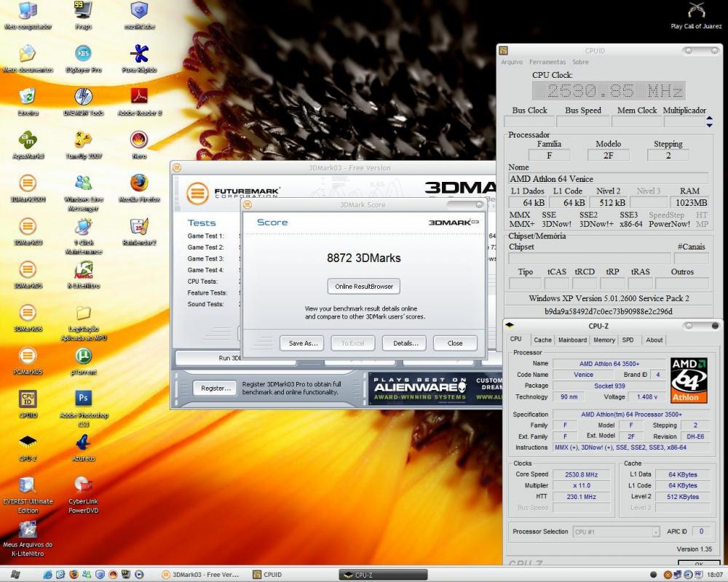
Task: Open the 3DMark06 desktop icon
Action: click(28, 313)
